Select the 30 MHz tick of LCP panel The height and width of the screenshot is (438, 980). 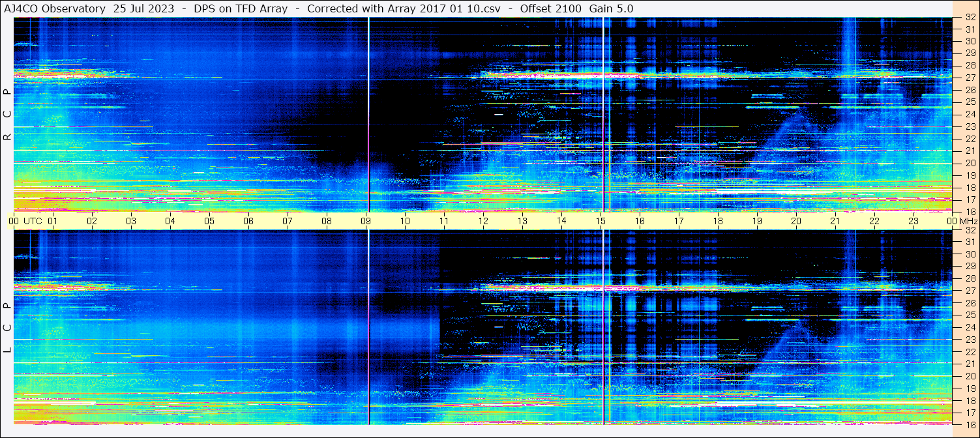[970, 254]
